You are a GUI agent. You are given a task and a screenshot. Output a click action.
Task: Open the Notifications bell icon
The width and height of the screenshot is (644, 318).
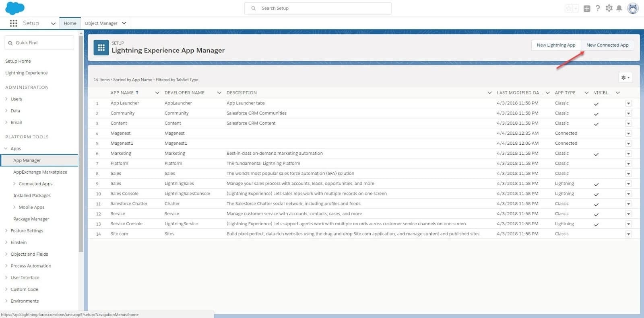[619, 8]
